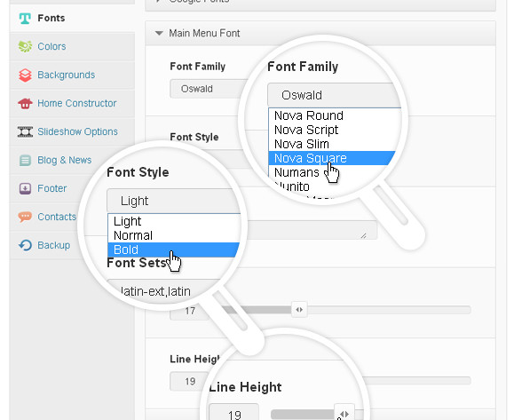Click the Backgrounds layers icon
This screenshot has width=514, height=420.
click(x=25, y=75)
